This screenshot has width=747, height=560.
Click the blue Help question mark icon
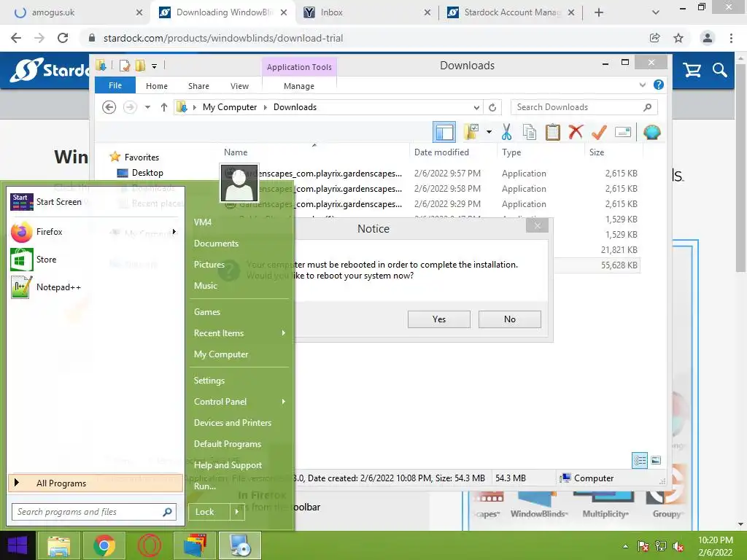(x=659, y=85)
